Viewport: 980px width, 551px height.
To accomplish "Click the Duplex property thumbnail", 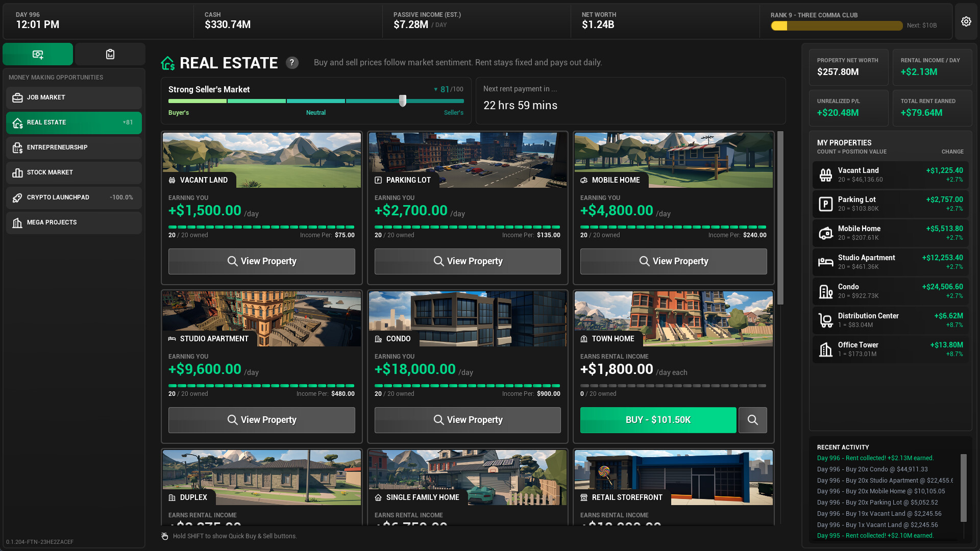I will [262, 478].
